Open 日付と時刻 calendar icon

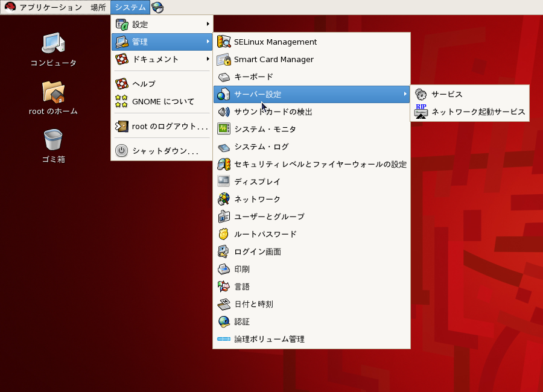[224, 304]
